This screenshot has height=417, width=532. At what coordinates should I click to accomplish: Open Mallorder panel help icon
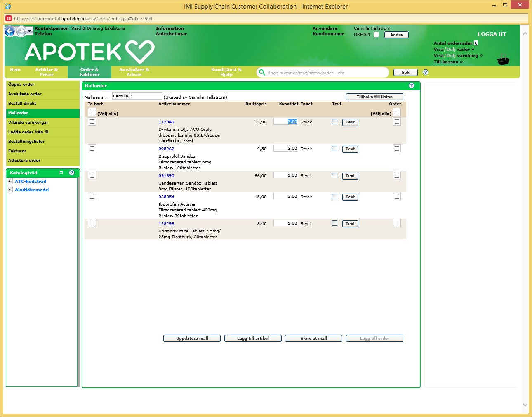[411, 85]
